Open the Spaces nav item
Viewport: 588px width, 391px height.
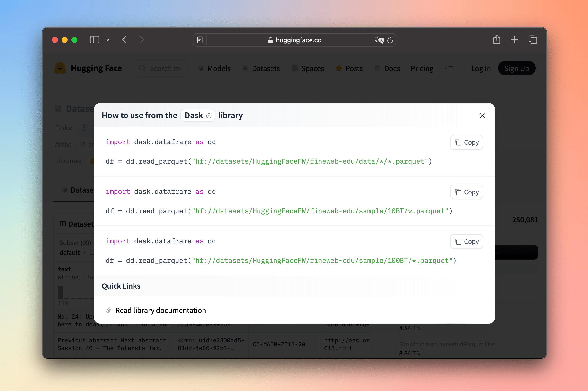(308, 68)
